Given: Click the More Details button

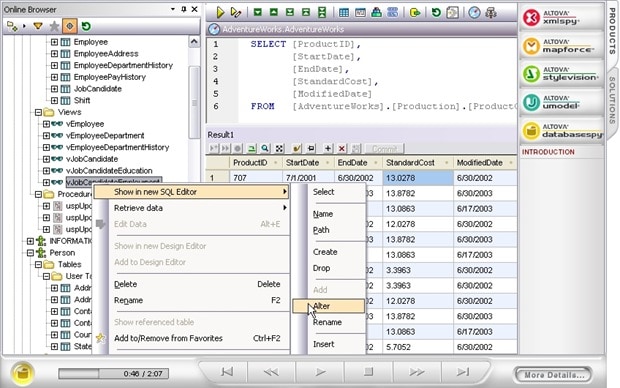Looking at the screenshot, I should [554, 375].
